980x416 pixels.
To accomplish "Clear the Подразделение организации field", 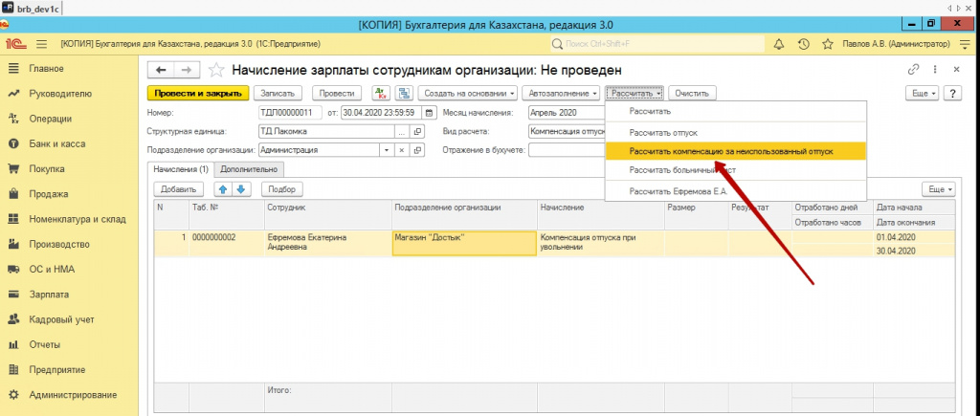I will click(x=402, y=150).
